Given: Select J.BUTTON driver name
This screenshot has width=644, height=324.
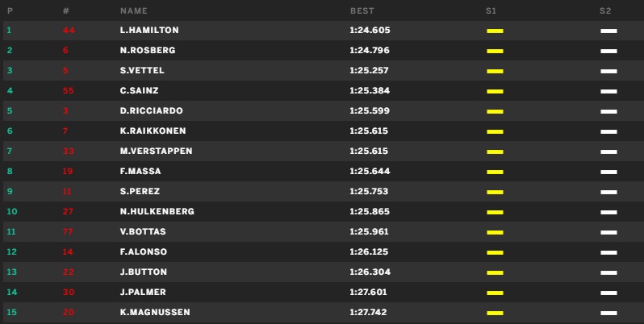Looking at the screenshot, I should pos(144,272).
